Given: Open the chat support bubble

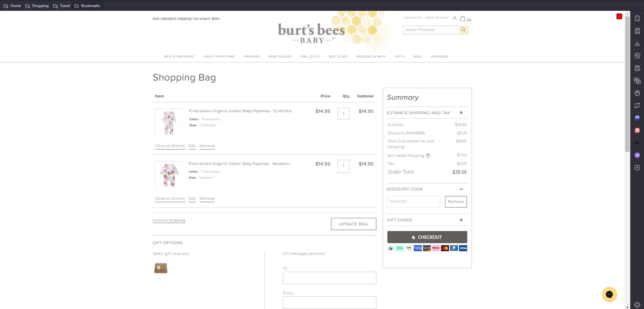Looking at the screenshot, I should click(x=609, y=294).
